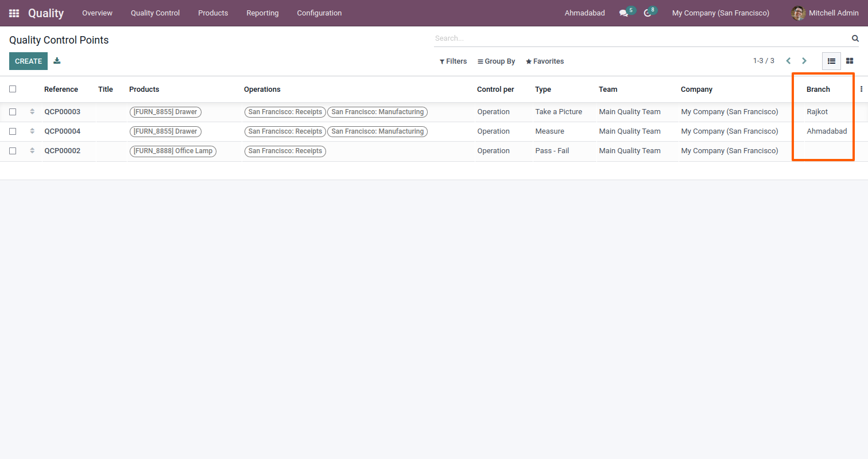The image size is (868, 459).
Task: Click drag handle of QCP00002 row
Action: (x=32, y=151)
